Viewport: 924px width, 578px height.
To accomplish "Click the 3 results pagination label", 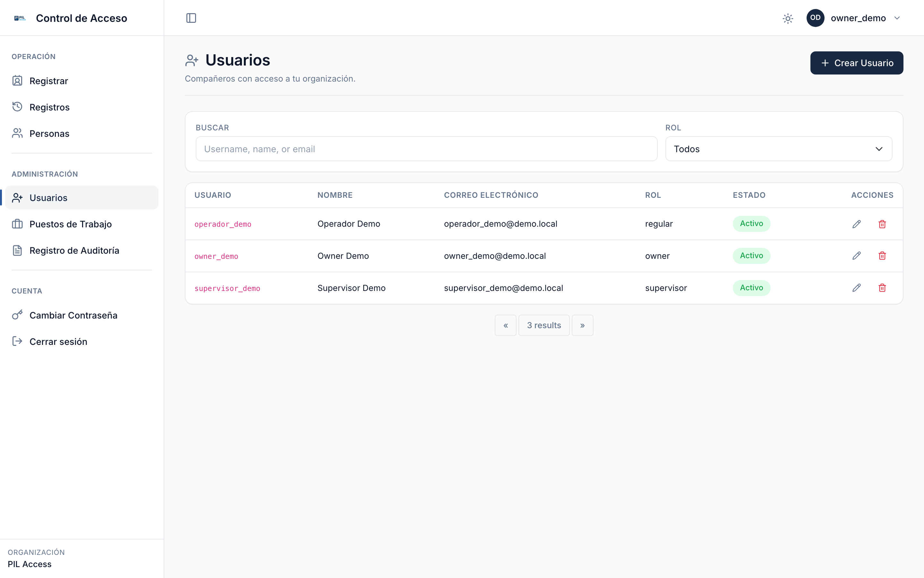I will [544, 325].
